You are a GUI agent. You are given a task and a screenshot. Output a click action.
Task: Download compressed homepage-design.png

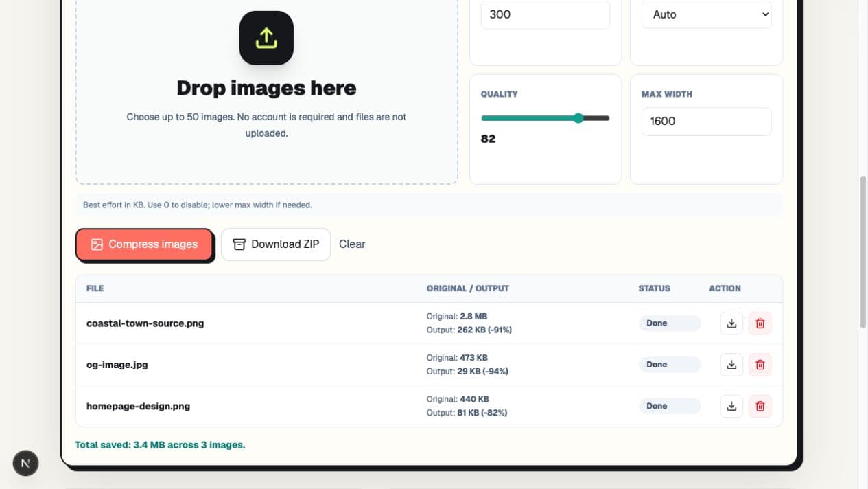[731, 406]
